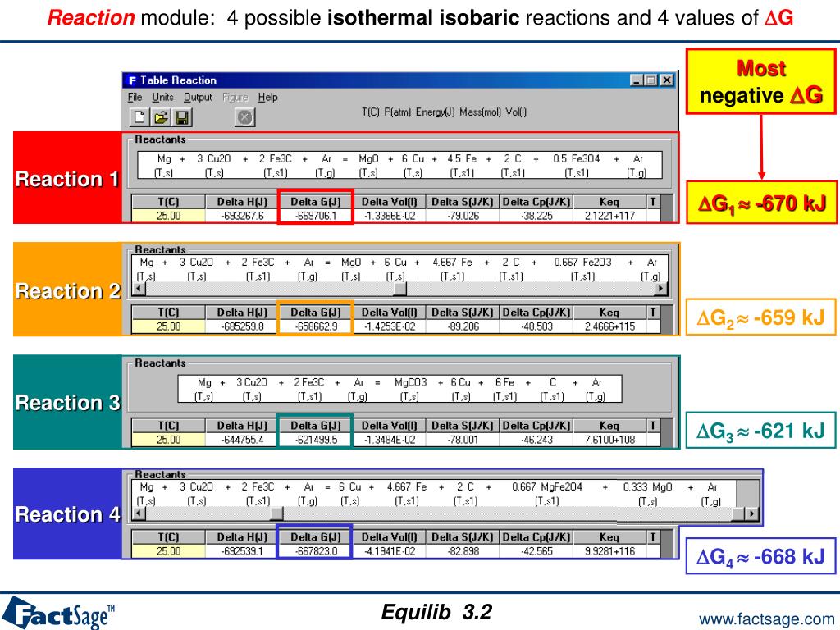Click Reaction 4 temperature field 25.00
This screenshot has width=840, height=630.
tap(168, 551)
